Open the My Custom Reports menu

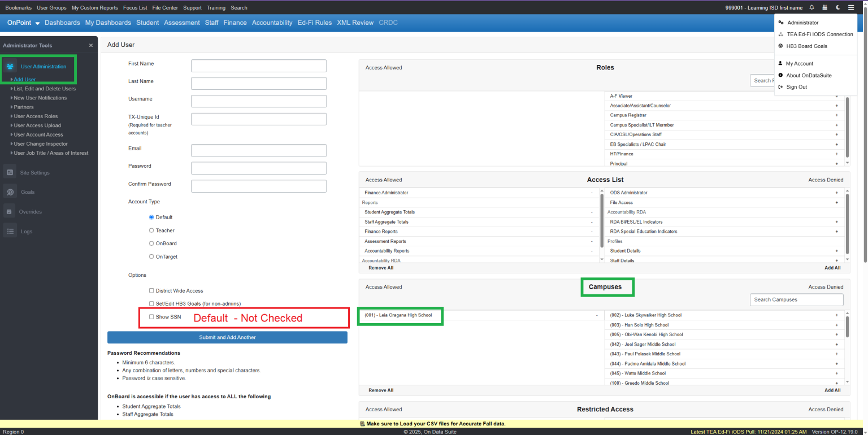point(94,7)
